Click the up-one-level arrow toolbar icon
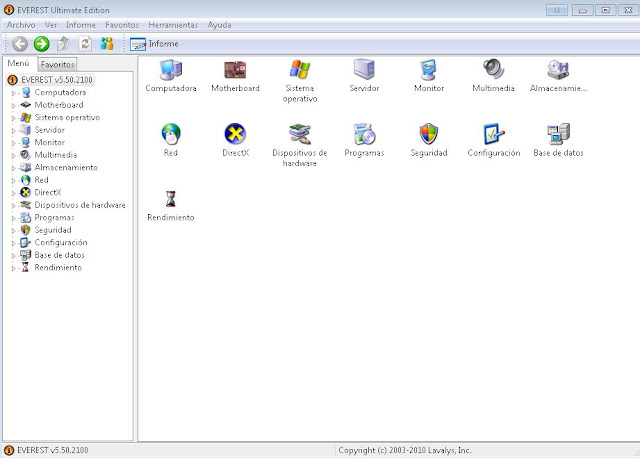The width and height of the screenshot is (640, 458). click(x=63, y=44)
